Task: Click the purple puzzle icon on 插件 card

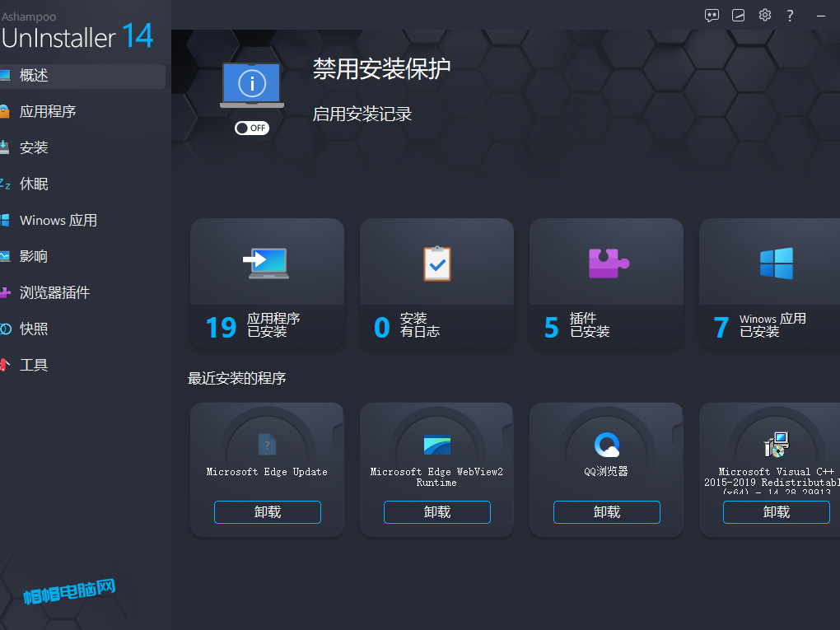Action: [x=606, y=262]
